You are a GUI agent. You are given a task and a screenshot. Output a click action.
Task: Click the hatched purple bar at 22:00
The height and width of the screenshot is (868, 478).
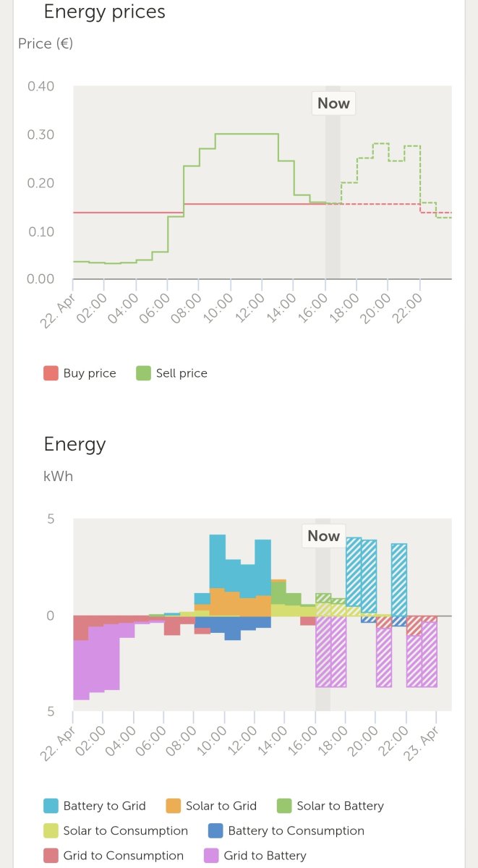[x=414, y=661]
